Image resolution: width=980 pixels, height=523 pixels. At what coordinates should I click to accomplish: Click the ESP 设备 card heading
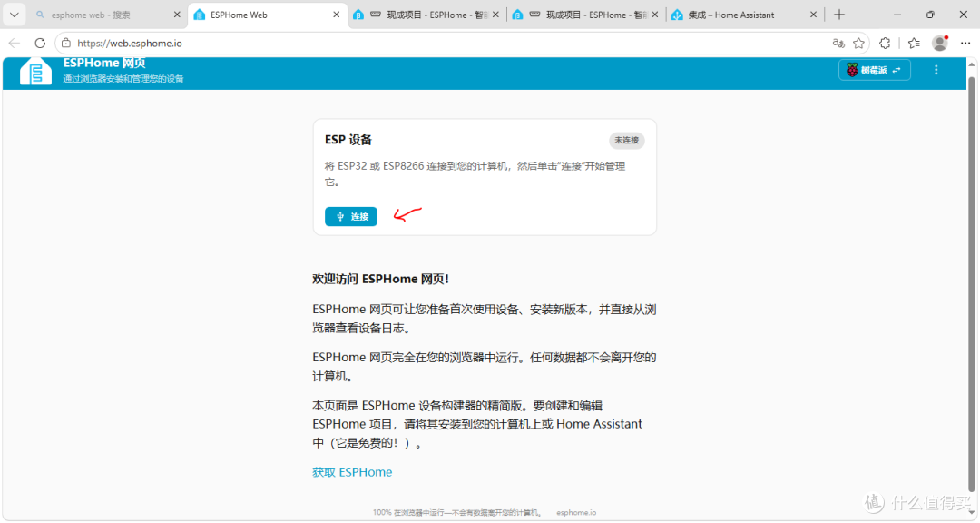(x=348, y=140)
